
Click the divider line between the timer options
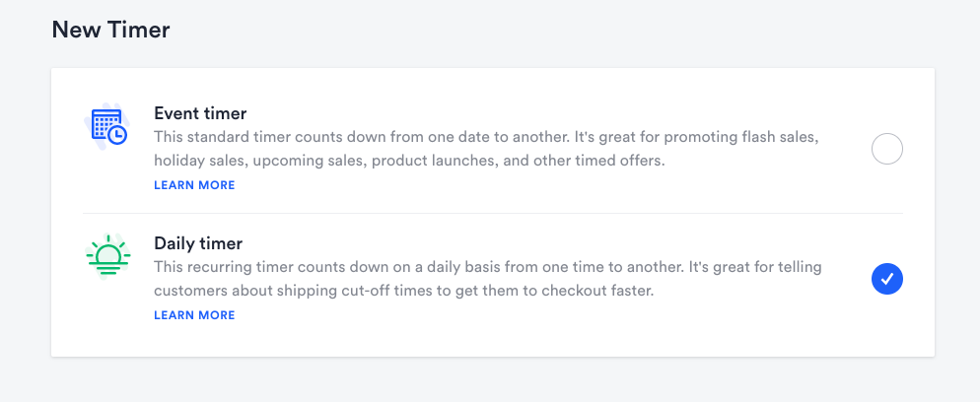click(493, 214)
